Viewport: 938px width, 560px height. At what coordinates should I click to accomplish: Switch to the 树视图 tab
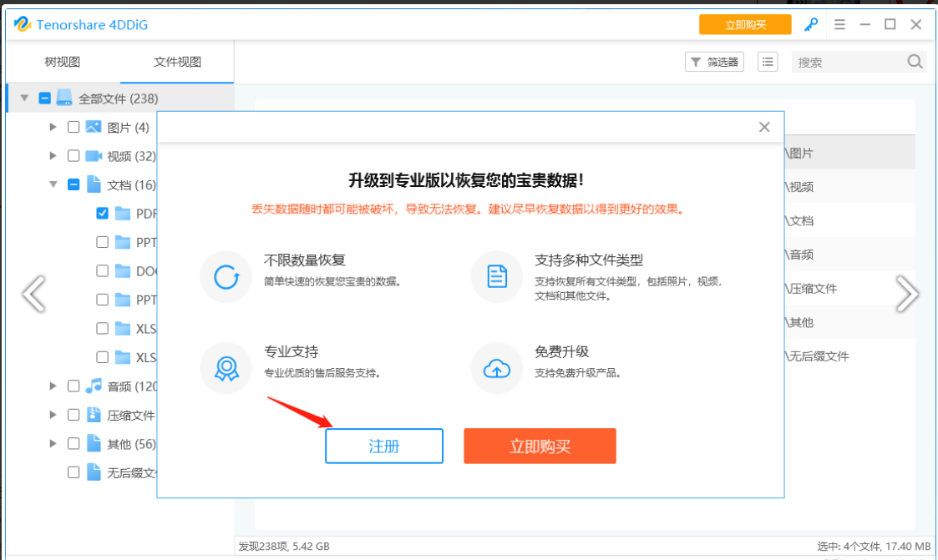pos(62,62)
